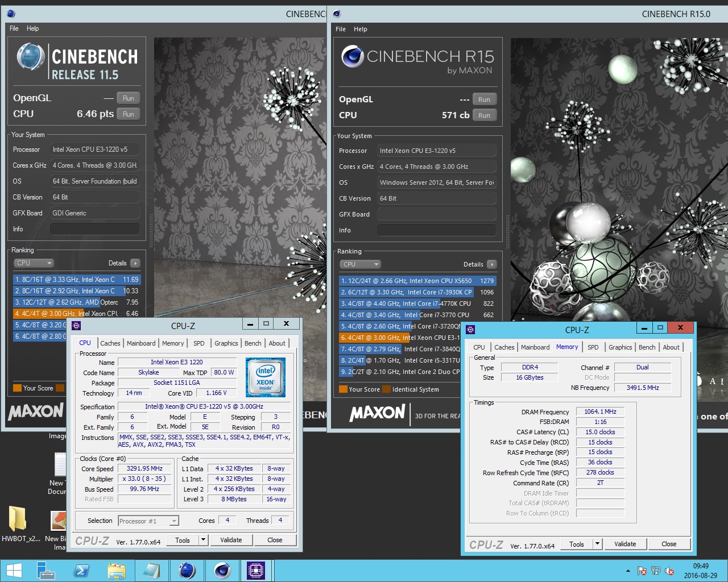Open File menu in Cinebench 11.5
The image size is (728, 582).
tap(14, 28)
